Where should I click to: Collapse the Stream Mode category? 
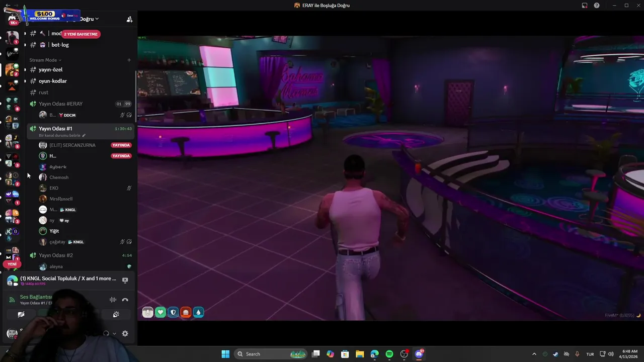[45, 60]
